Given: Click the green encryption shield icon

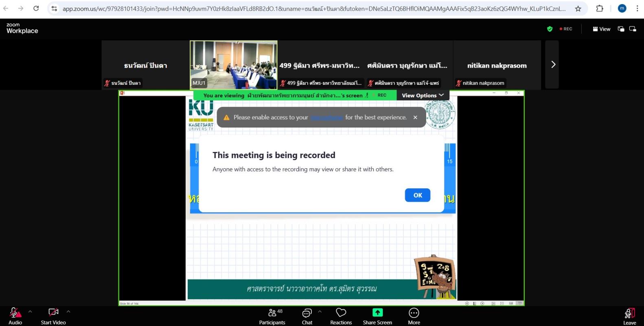Looking at the screenshot, I should 550,29.
